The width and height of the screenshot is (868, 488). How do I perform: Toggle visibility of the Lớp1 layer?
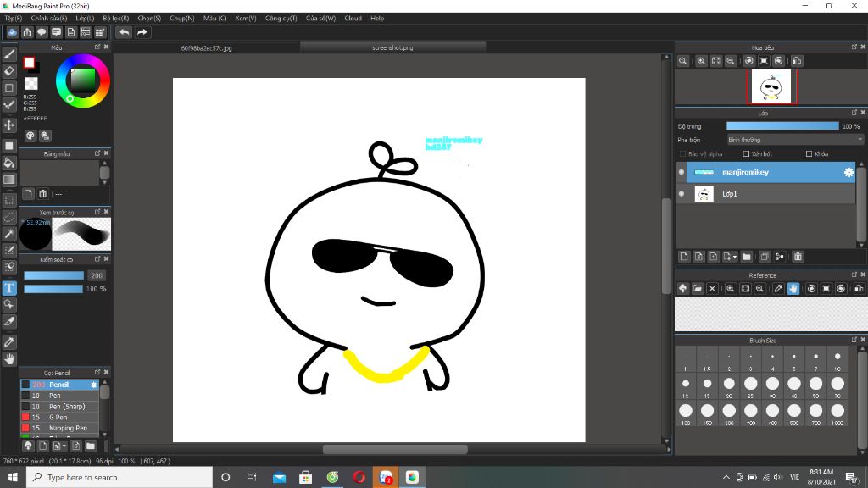[682, 194]
